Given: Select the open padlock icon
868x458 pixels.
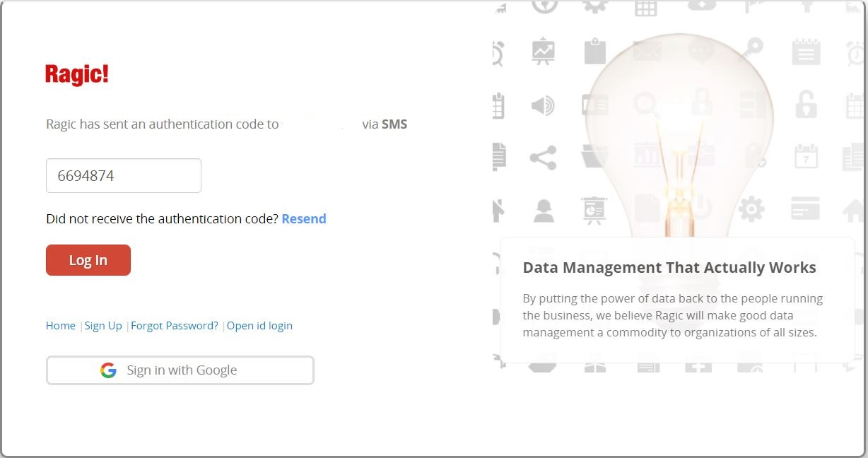Looking at the screenshot, I should 806,105.
